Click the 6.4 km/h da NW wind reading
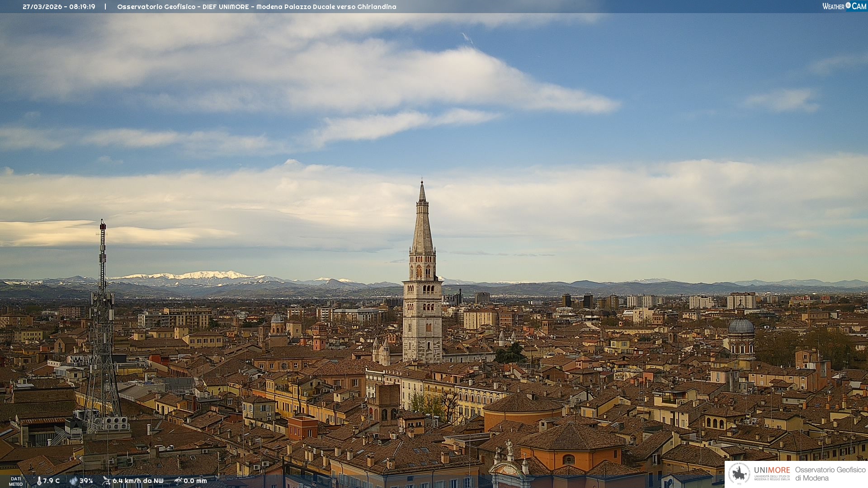Screen dimensions: 868x488 pyautogui.click(x=138, y=481)
